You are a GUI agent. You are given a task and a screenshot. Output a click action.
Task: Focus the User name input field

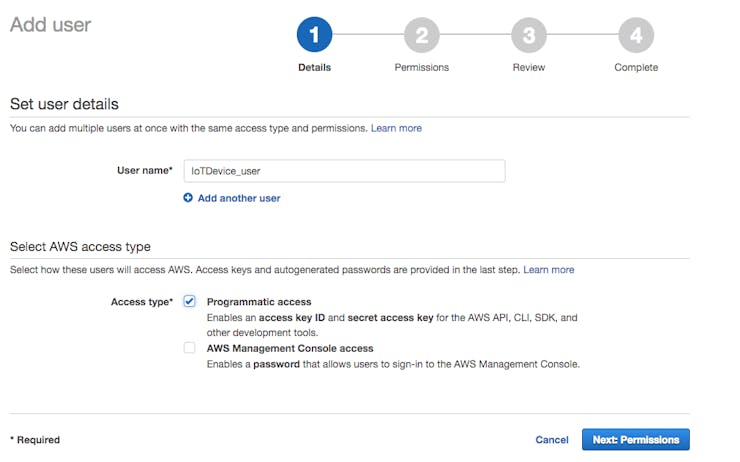coord(345,171)
